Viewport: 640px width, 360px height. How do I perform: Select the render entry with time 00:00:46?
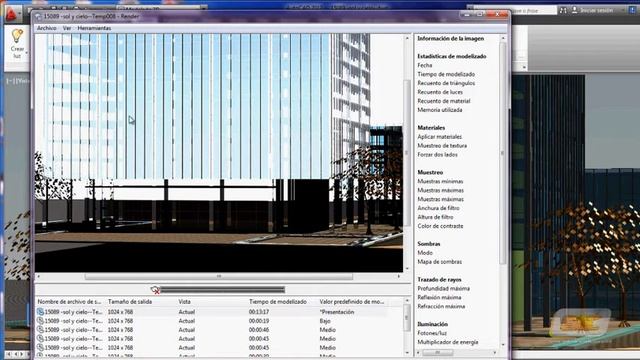coord(211,330)
